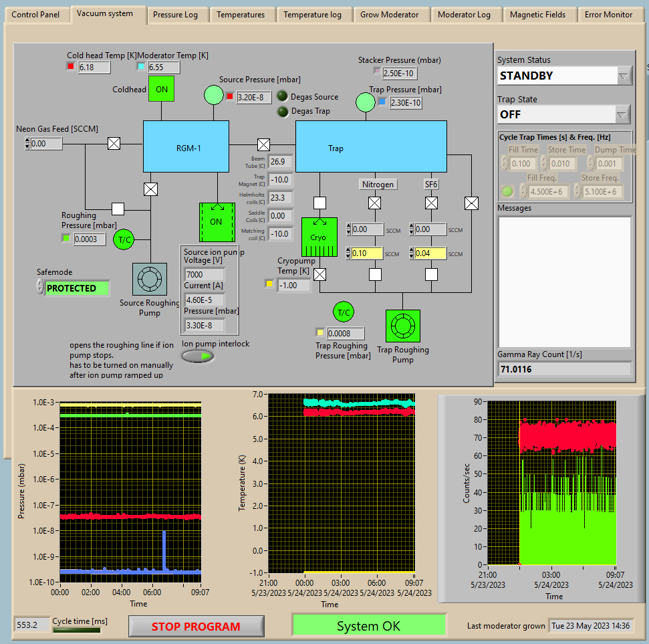Click the T/C gauge near Roughing Pressure

[x=124, y=239]
